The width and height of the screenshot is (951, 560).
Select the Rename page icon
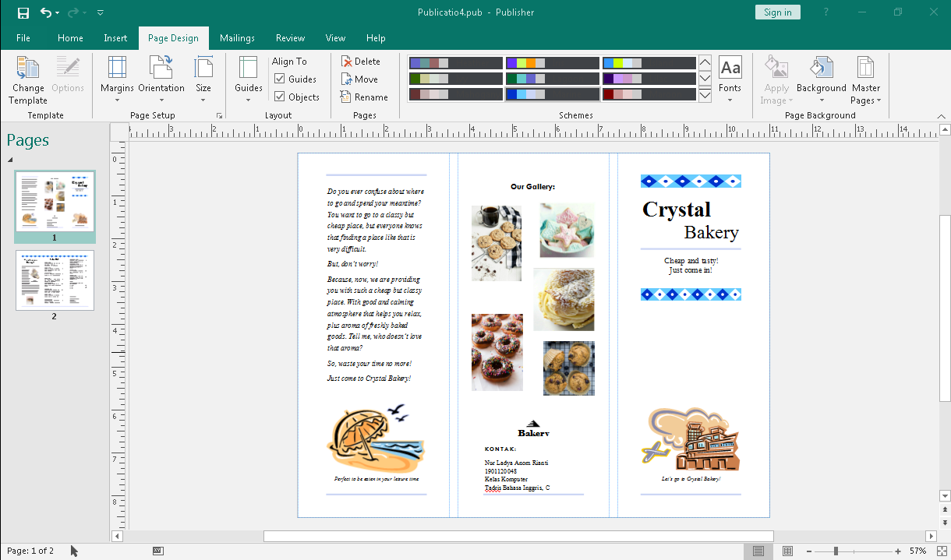pos(362,97)
